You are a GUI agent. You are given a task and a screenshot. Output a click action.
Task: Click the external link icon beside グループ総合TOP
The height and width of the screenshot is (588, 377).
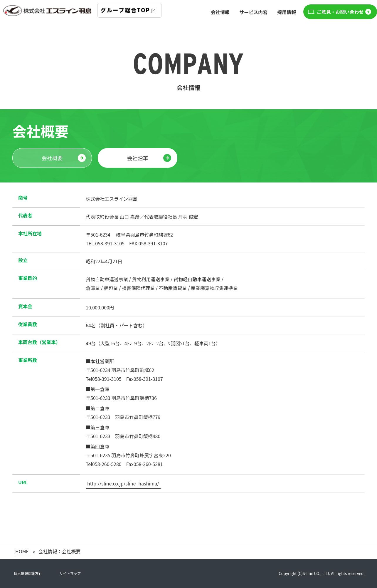pos(154,11)
